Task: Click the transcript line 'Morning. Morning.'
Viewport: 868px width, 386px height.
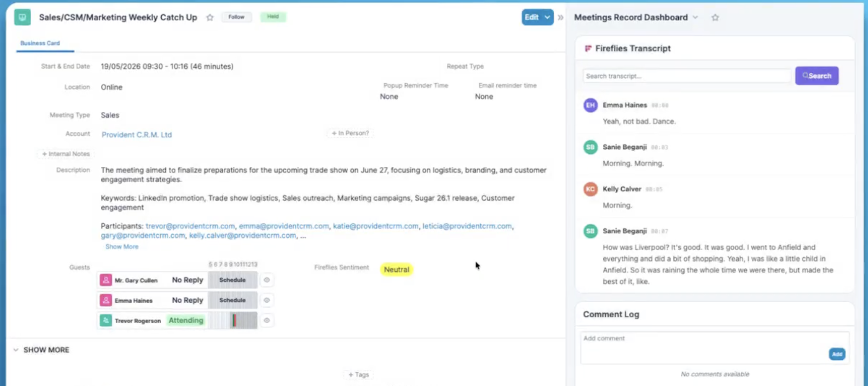Action: tap(633, 164)
